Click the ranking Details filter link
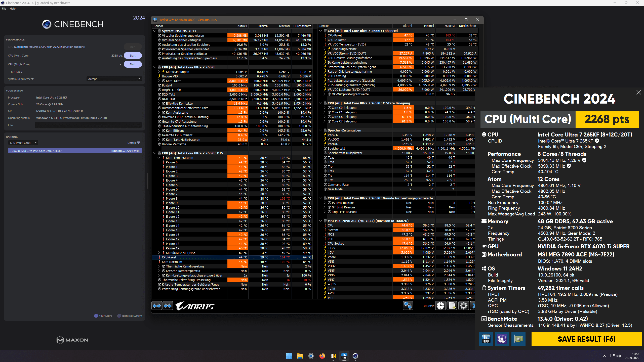 coord(134,143)
